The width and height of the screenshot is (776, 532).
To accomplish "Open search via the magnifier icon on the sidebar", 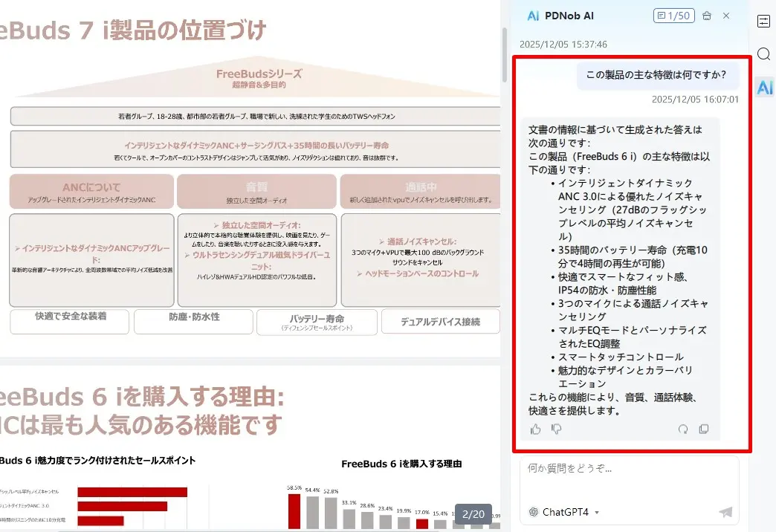I will (x=763, y=54).
